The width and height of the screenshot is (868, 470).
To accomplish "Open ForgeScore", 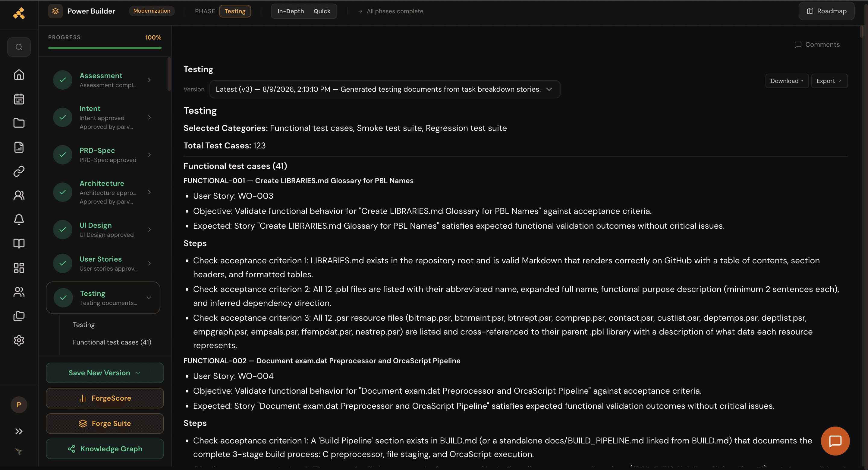I will pos(105,398).
